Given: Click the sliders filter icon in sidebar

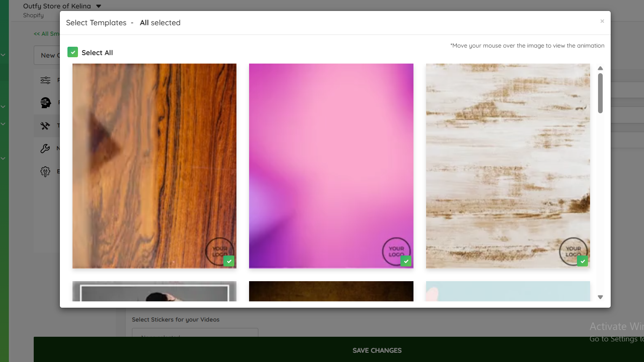Looking at the screenshot, I should (46, 80).
